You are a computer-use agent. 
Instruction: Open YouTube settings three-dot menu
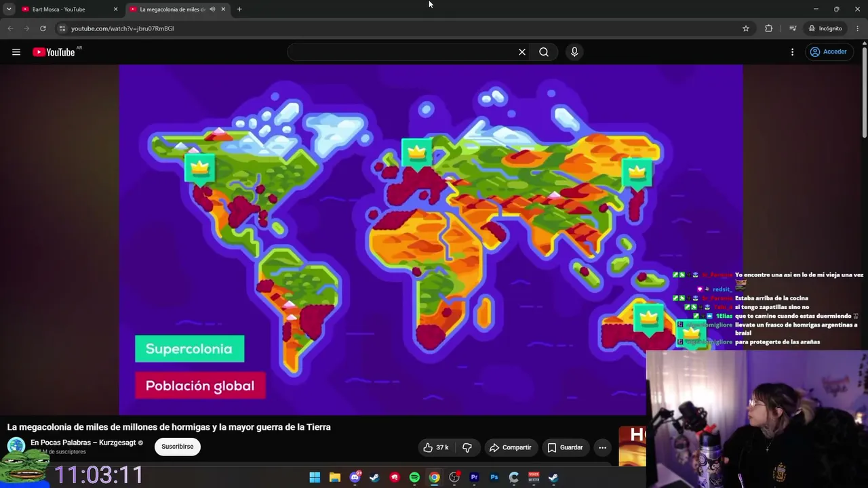(x=792, y=52)
